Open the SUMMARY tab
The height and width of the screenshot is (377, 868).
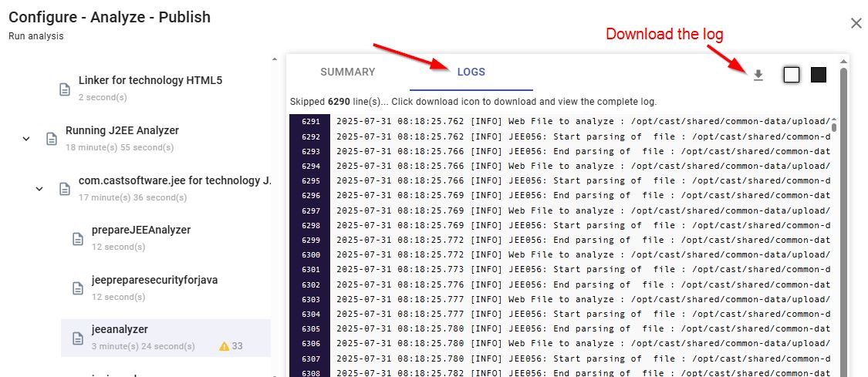pos(347,72)
